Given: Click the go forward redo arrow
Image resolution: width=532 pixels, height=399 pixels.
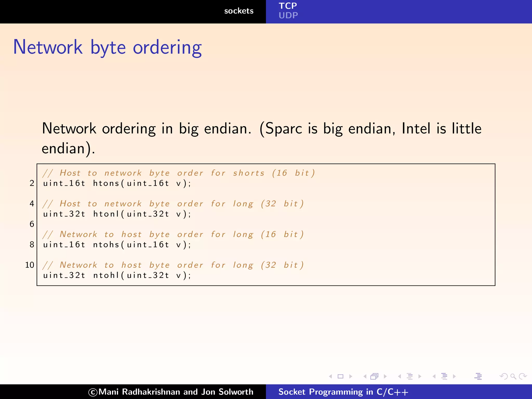Looking at the screenshot, I should (x=523, y=376).
